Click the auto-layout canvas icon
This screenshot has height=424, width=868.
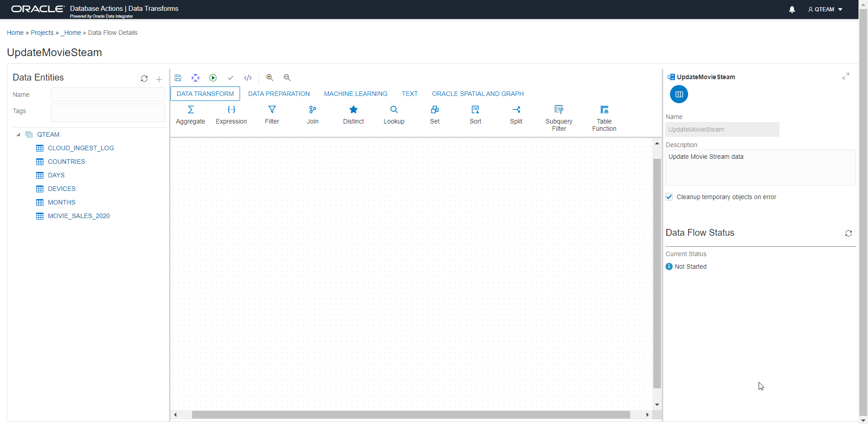pyautogui.click(x=195, y=78)
